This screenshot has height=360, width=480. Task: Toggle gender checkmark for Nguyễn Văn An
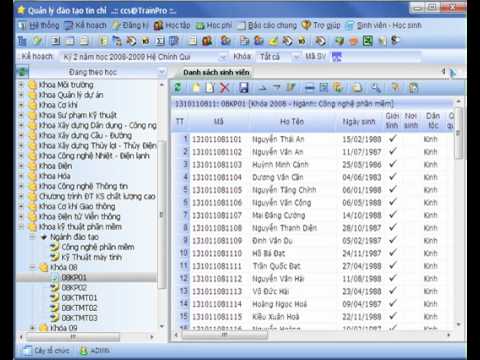tap(393, 151)
